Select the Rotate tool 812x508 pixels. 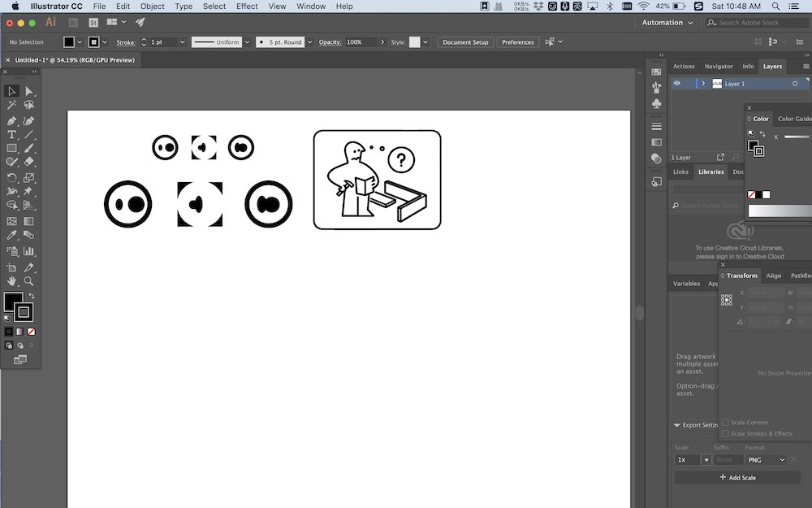(x=11, y=178)
